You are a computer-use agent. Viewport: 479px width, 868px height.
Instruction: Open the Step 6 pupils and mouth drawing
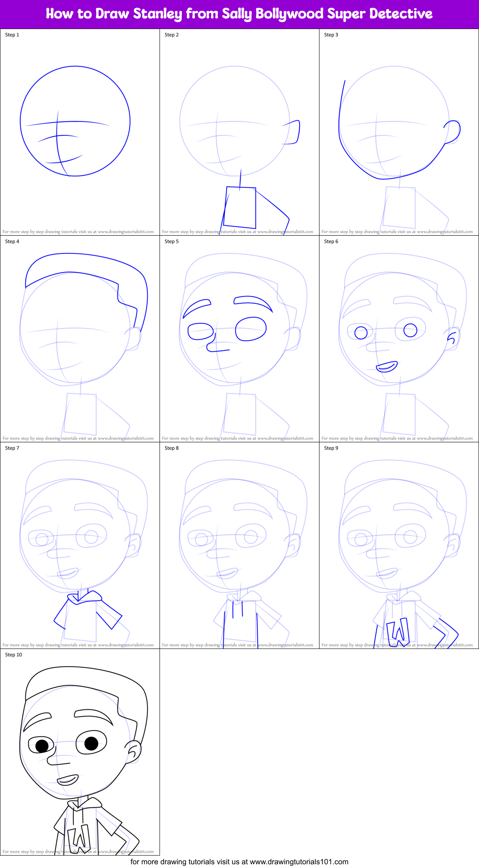(399, 339)
